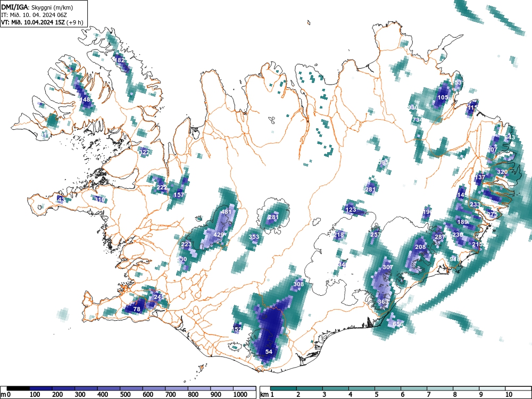Click the 100 label on the meter legend
This screenshot has height=399, width=532.
pyautogui.click(x=35, y=395)
